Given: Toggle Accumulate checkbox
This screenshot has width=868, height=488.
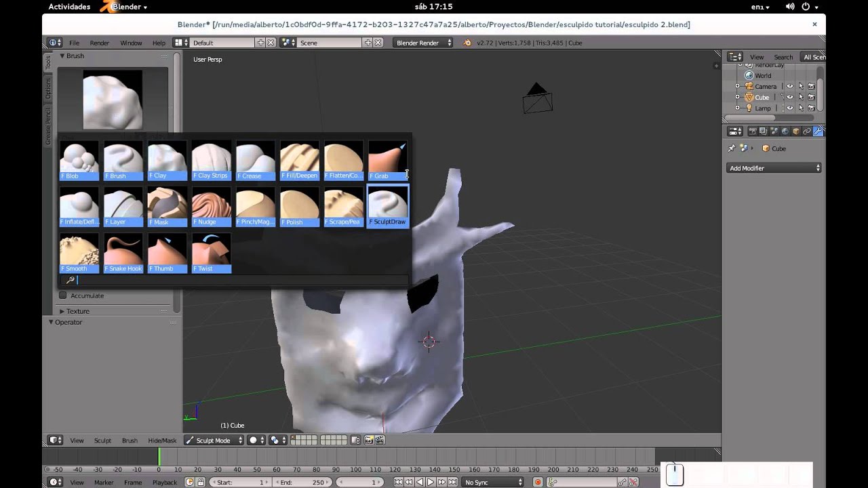Looking at the screenshot, I should (x=63, y=296).
